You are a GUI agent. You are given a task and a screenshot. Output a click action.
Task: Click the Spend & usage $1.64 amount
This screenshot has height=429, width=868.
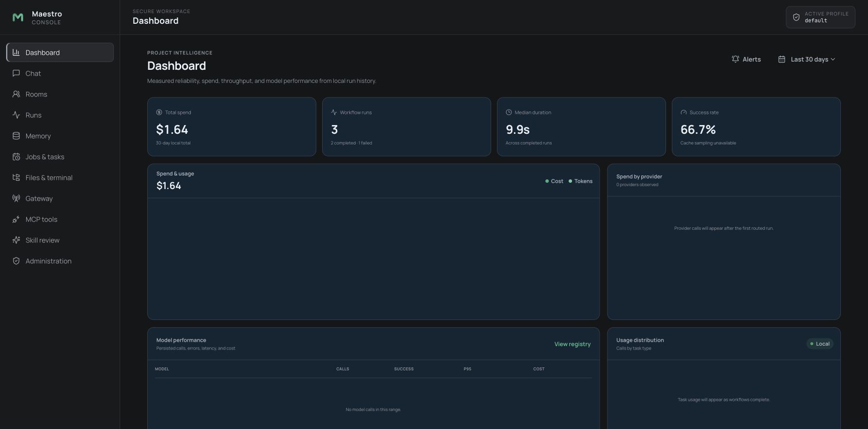(x=169, y=186)
